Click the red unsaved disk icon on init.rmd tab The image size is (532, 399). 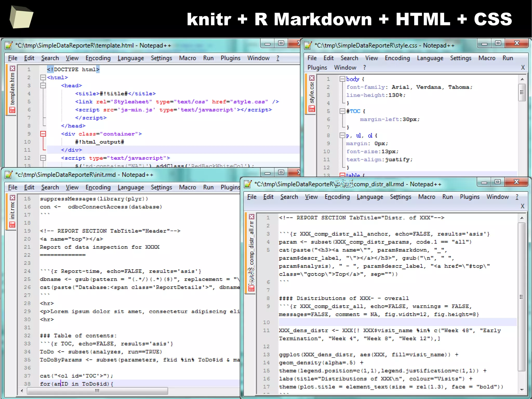point(12,225)
